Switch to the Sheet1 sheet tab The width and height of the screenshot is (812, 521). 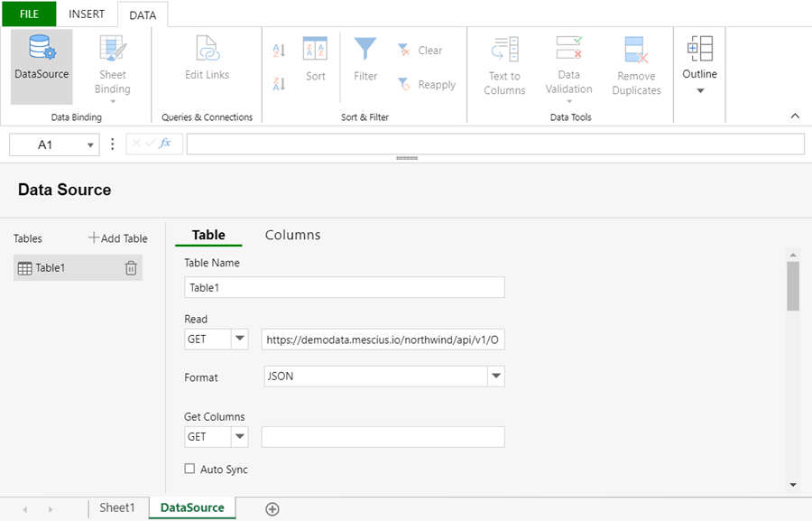[x=117, y=508]
